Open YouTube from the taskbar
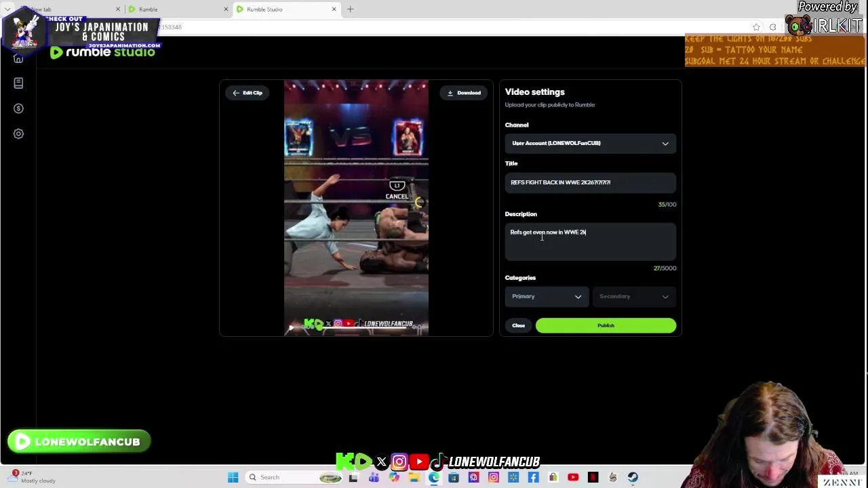 [574, 478]
